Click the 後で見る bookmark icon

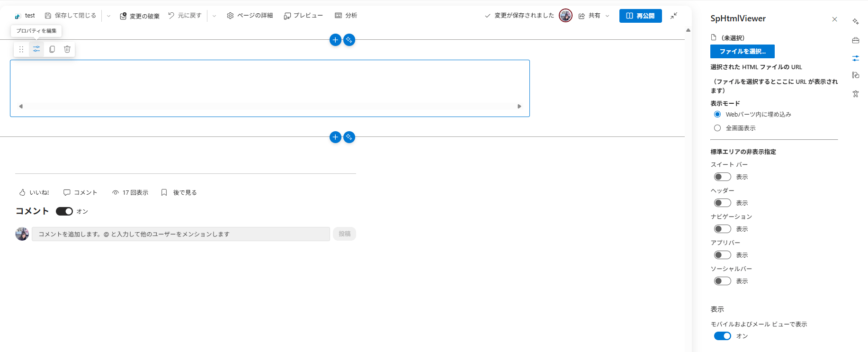164,192
